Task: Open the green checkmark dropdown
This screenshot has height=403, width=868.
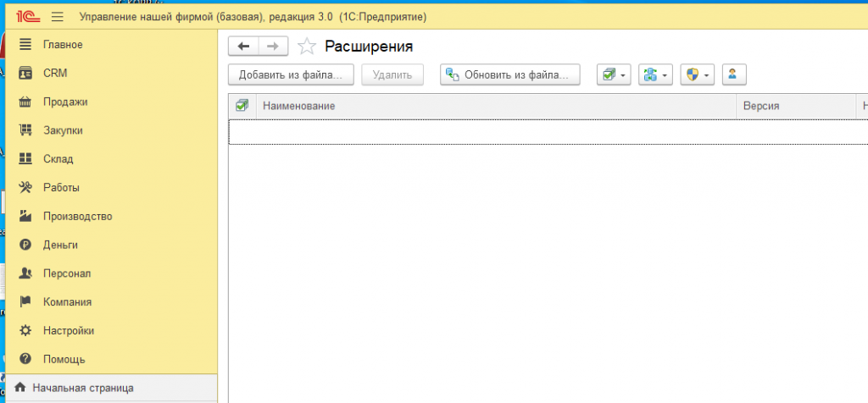Action: tap(614, 75)
